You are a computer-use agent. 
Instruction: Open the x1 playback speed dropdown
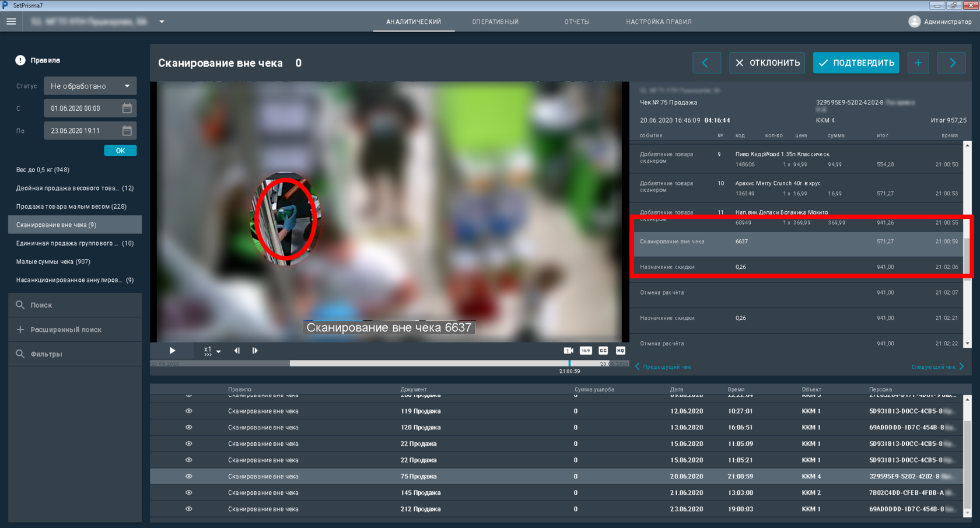[x=212, y=351]
